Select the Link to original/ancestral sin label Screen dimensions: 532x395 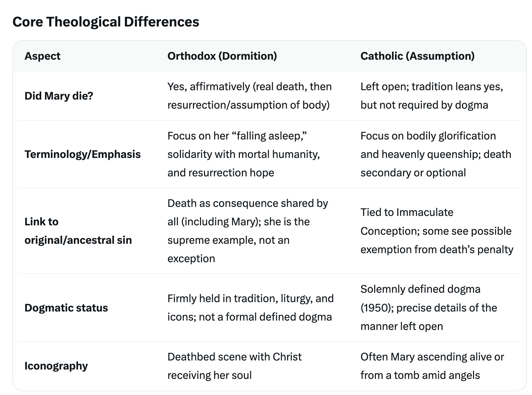(78, 231)
